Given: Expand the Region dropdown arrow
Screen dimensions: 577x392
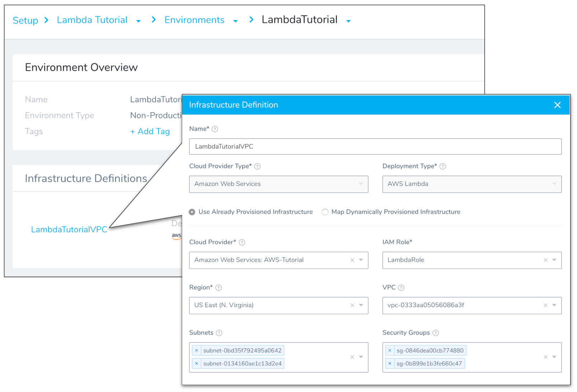Looking at the screenshot, I should click(x=361, y=305).
